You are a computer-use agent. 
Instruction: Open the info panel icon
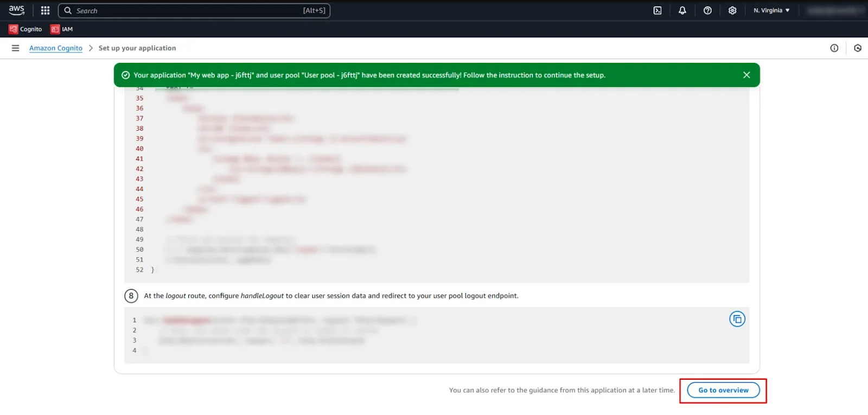834,48
